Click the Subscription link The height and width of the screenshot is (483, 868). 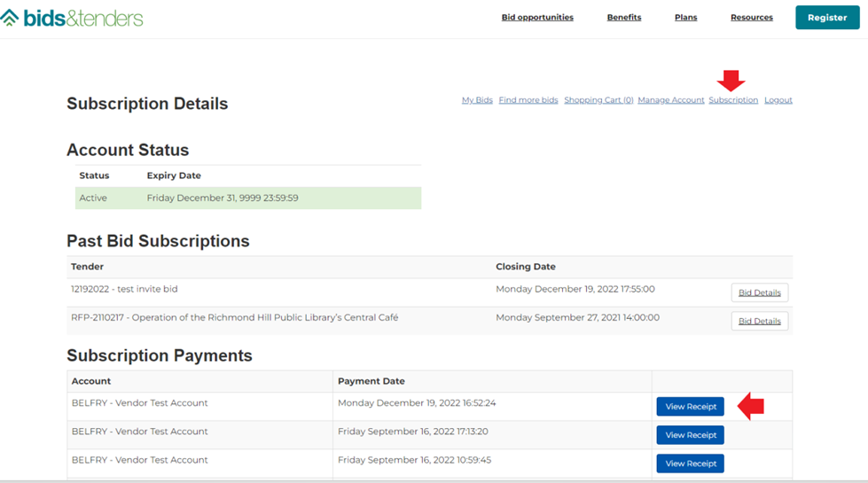pos(733,99)
